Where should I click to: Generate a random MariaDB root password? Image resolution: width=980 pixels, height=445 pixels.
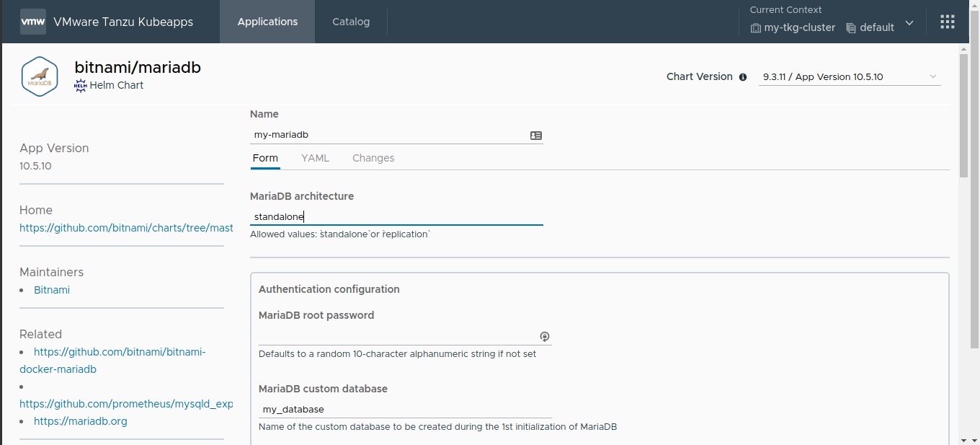[x=544, y=336]
